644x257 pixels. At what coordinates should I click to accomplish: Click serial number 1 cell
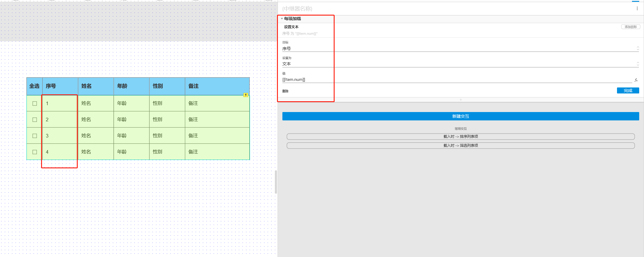[60, 103]
